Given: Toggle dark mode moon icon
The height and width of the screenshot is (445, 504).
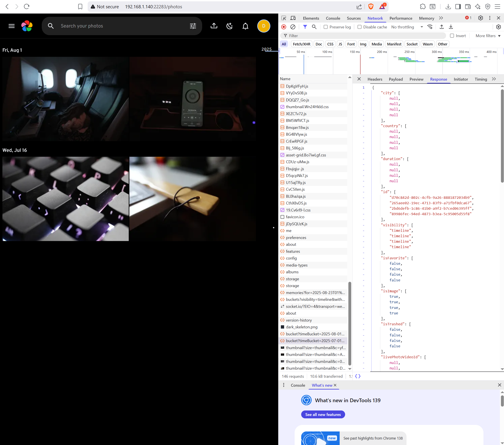Looking at the screenshot, I should click(x=229, y=26).
